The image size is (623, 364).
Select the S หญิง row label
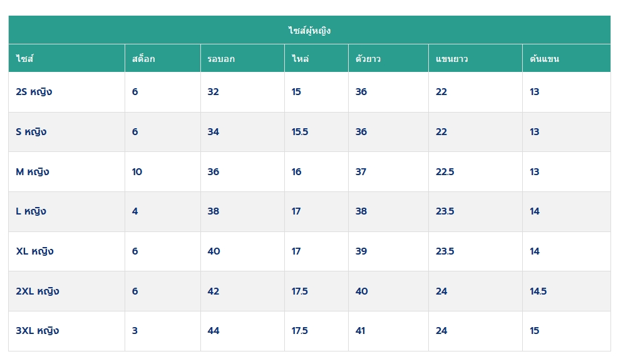31,132
